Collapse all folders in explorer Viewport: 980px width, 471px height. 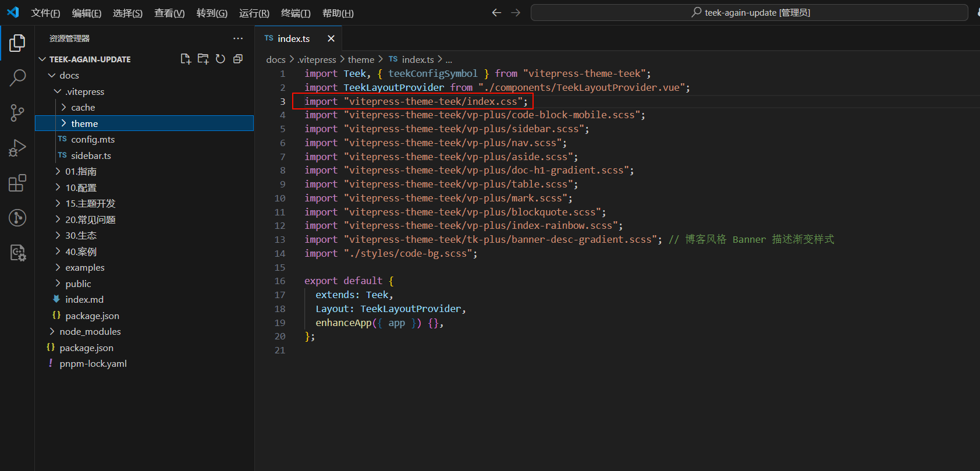(238, 59)
